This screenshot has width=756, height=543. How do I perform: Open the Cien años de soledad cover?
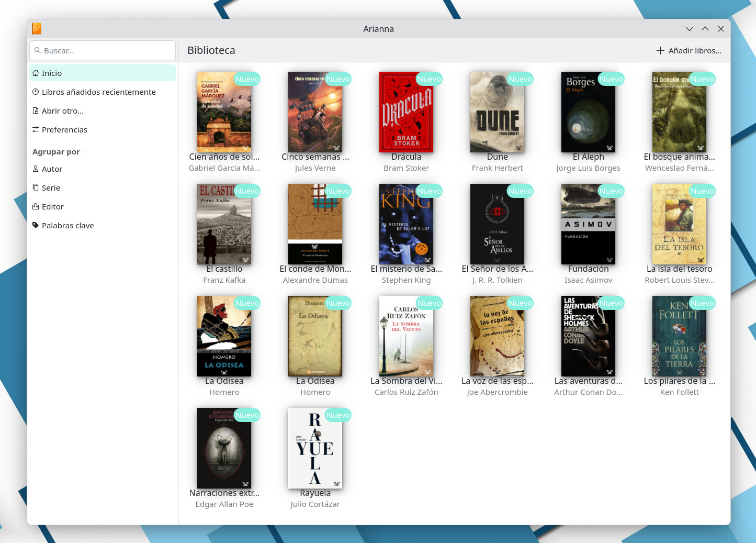224,112
